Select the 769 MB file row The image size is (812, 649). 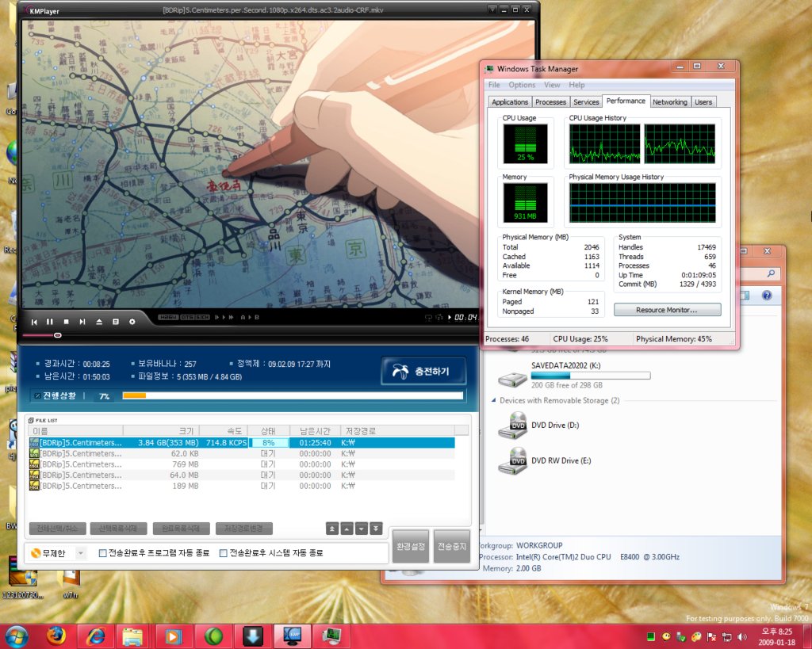pos(242,464)
